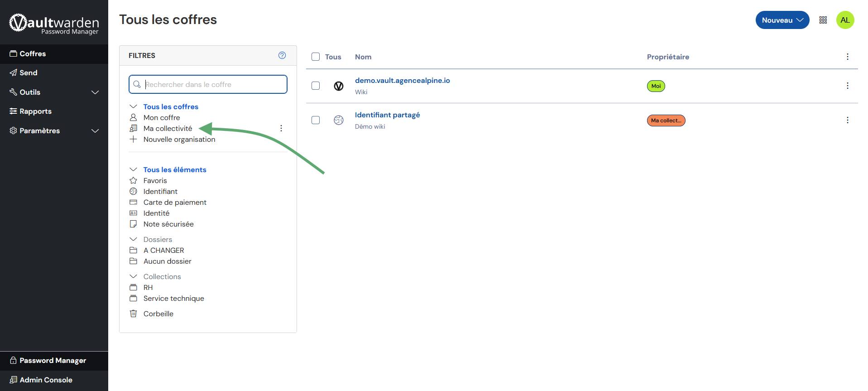Click the filters help question mark icon
Image resolution: width=868 pixels, height=391 pixels.
[282, 55]
